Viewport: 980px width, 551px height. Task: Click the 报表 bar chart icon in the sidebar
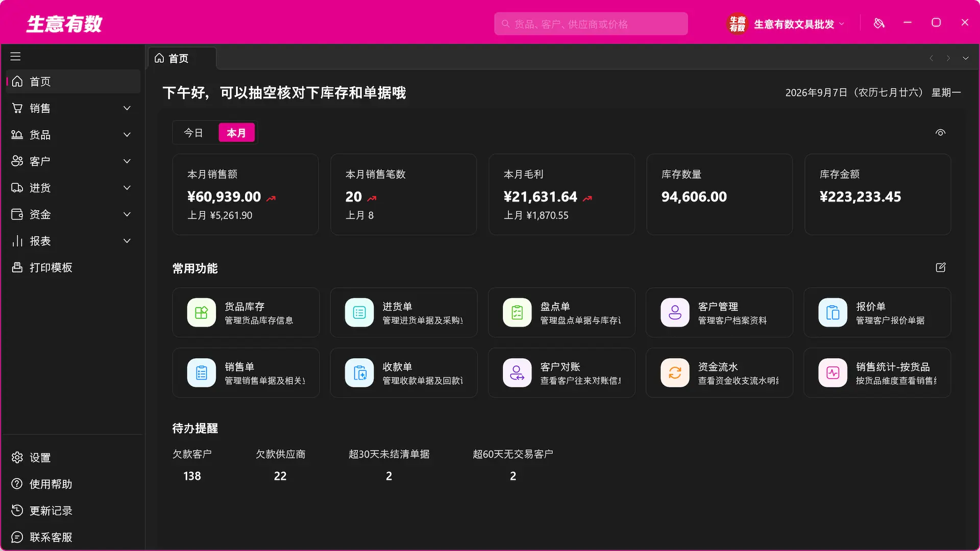(17, 241)
